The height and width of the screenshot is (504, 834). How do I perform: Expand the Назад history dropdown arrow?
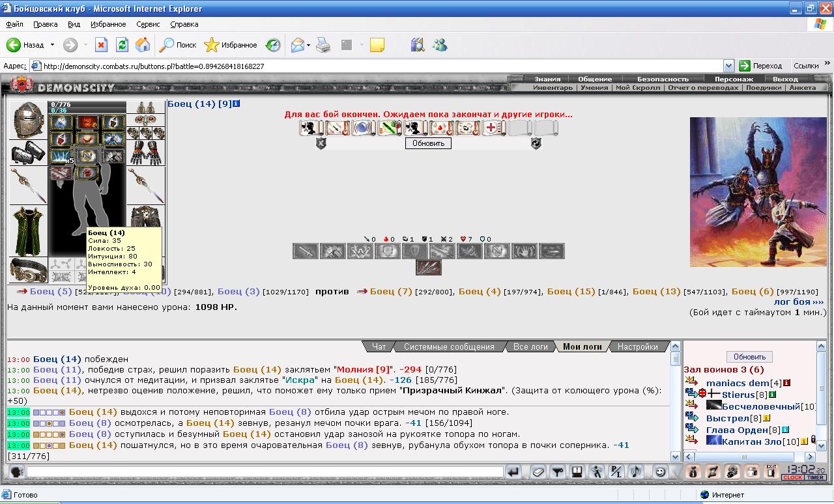[x=52, y=45]
